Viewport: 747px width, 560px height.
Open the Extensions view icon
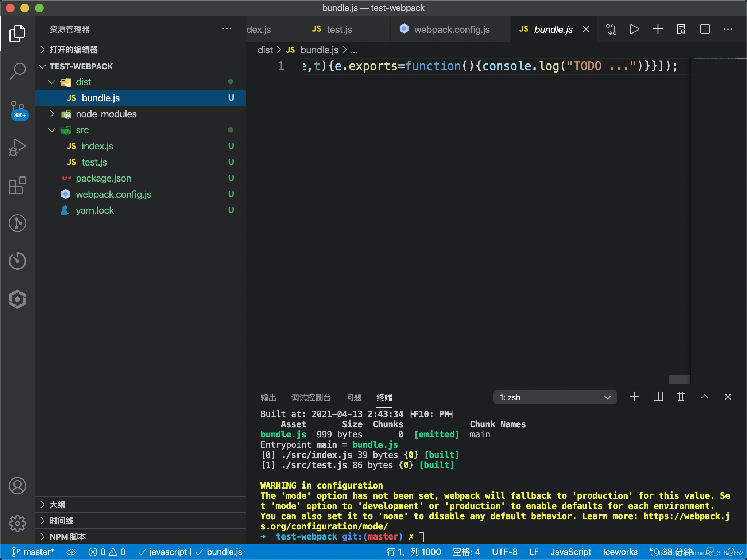(x=17, y=185)
